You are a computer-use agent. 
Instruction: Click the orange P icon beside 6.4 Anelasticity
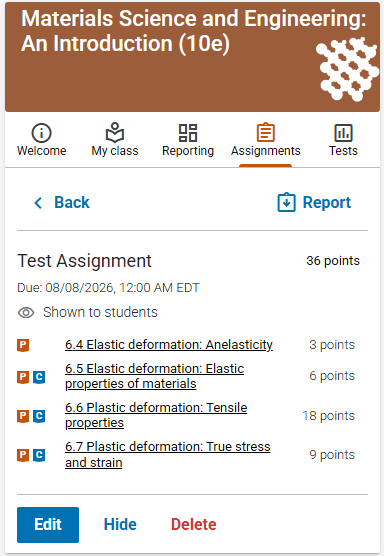click(23, 345)
